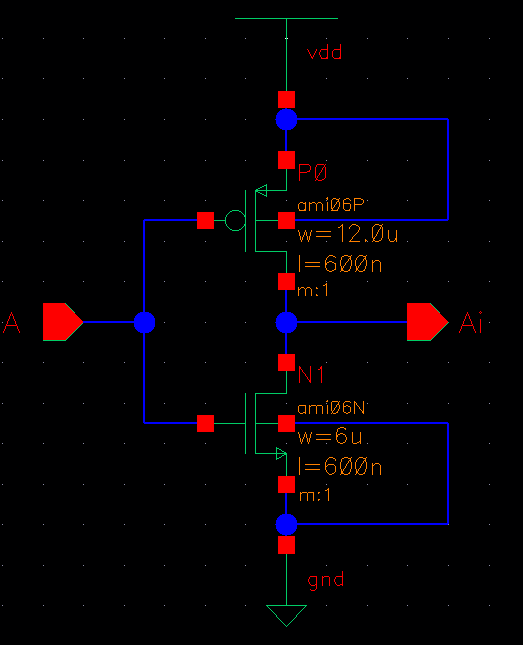Click the PMOS 'l=600n' length parameter
523x645 pixels.
point(339,264)
